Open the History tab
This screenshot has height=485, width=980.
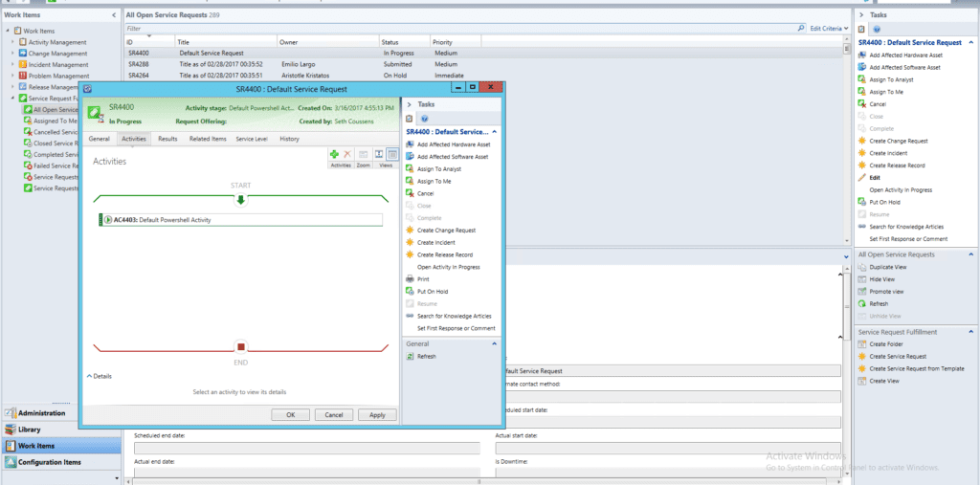289,139
